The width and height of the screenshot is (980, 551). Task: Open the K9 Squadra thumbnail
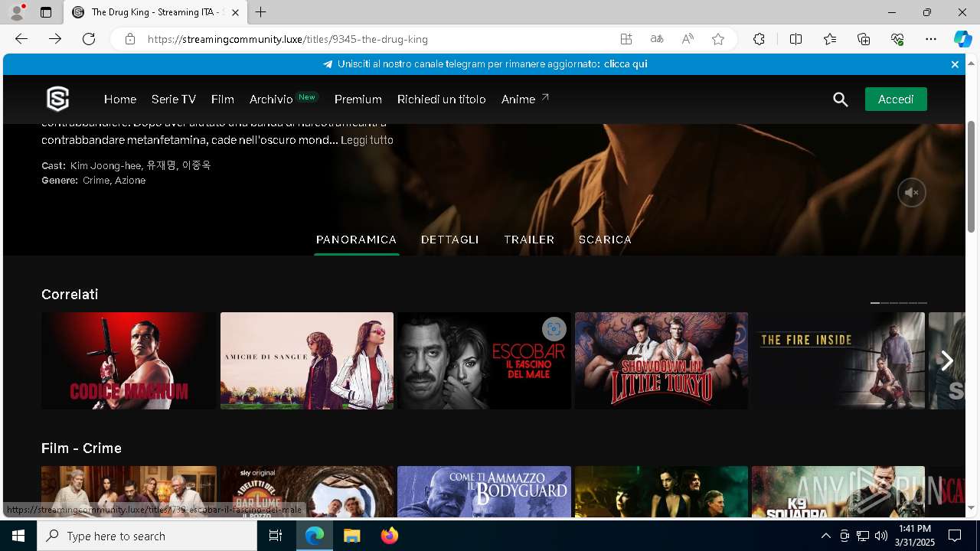838,491
